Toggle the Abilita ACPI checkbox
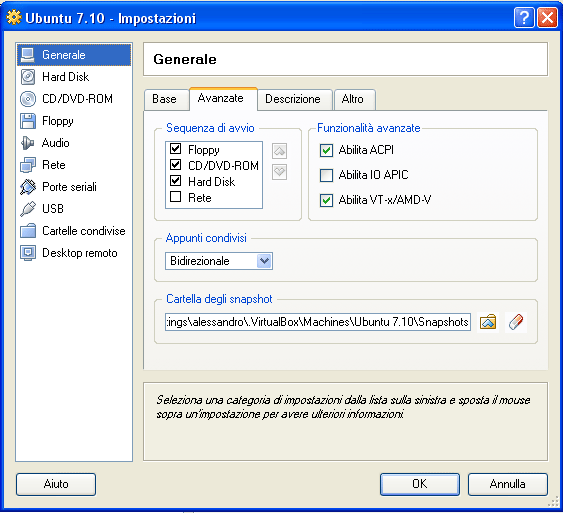This screenshot has height=513, width=563. click(x=326, y=150)
